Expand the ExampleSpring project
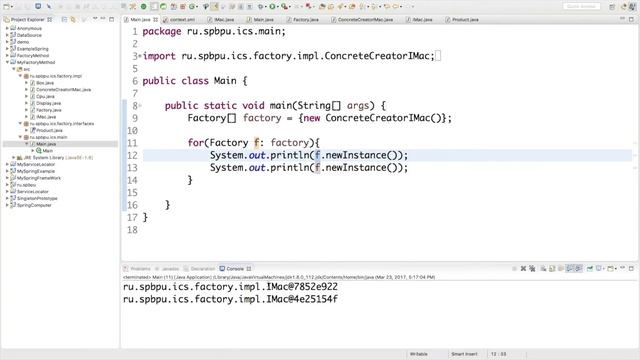 click(7, 49)
